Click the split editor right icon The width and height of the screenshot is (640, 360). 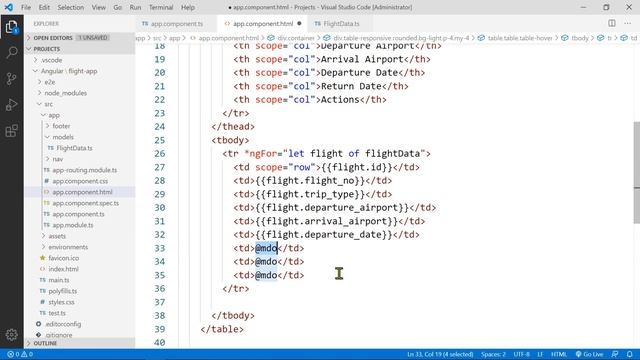coord(611,23)
